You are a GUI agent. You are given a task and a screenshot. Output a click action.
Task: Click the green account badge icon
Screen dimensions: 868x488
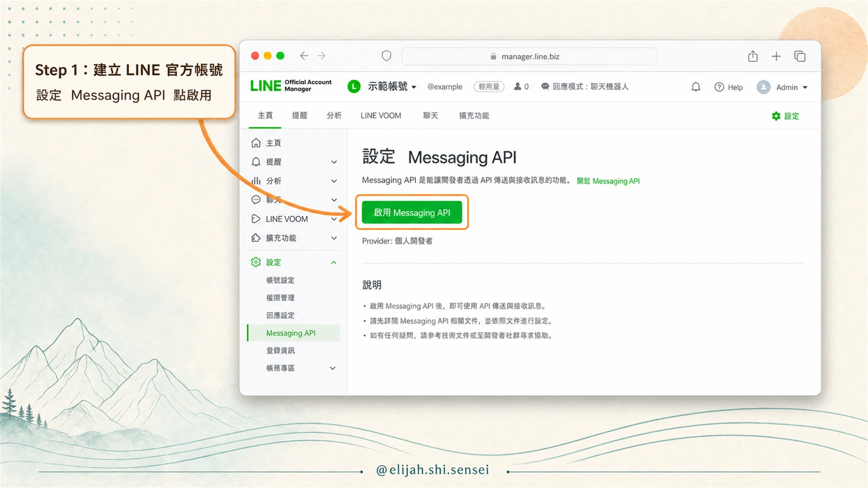354,86
